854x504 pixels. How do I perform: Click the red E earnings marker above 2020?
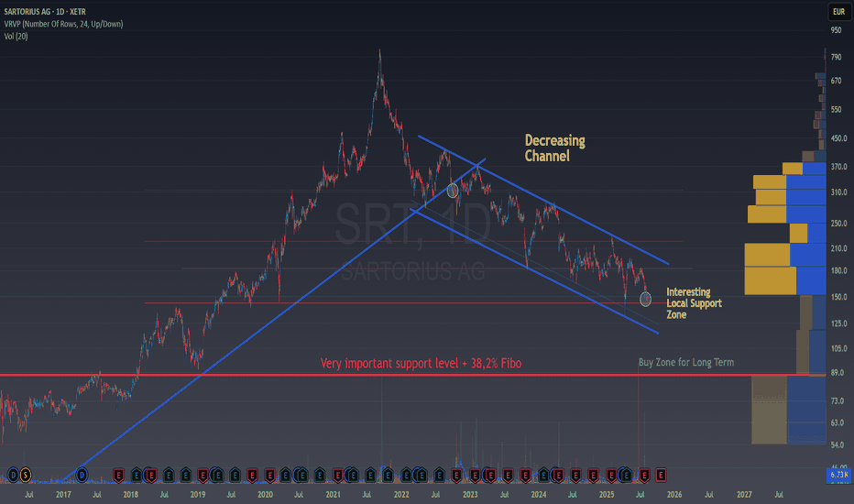(269, 476)
